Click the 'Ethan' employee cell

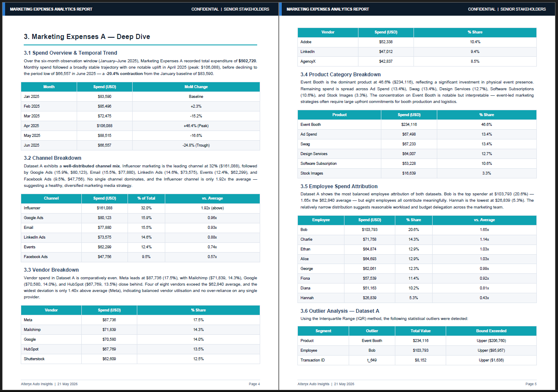[x=321, y=249]
